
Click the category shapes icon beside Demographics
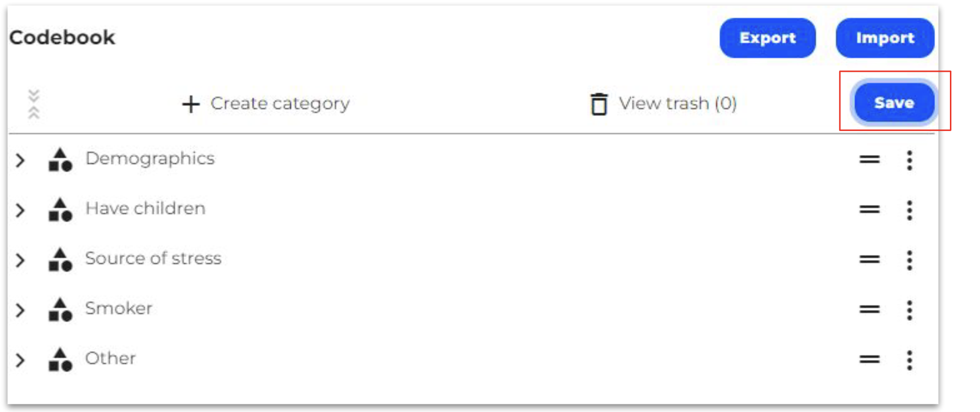(x=60, y=160)
